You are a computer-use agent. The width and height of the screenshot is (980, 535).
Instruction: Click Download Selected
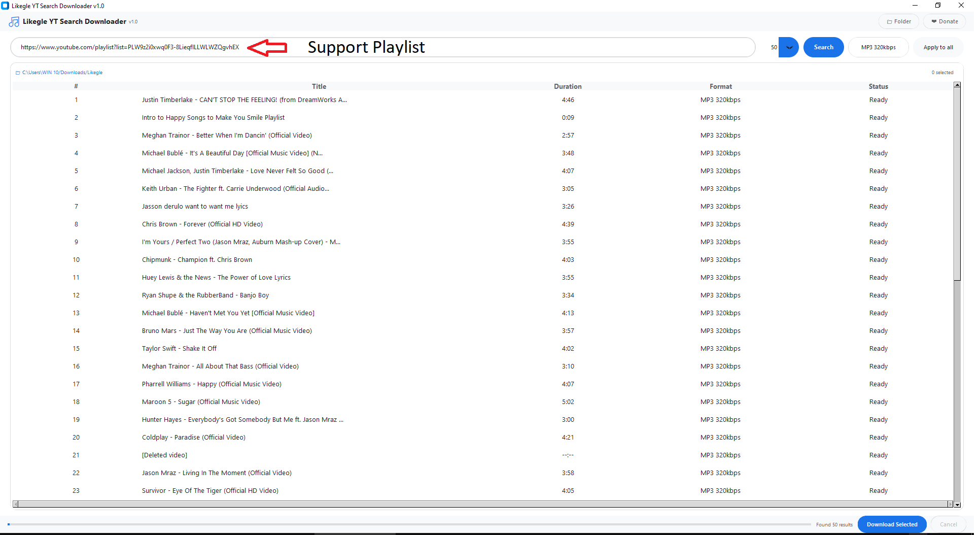coord(892,524)
